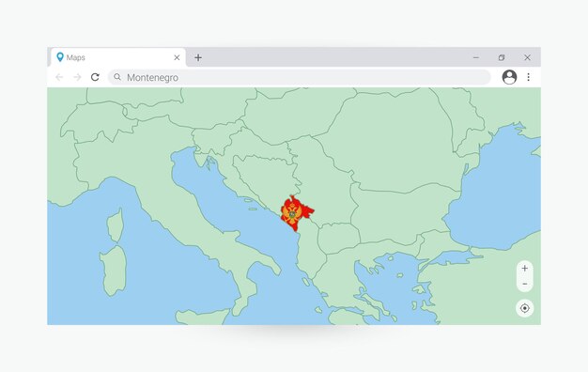Reload the page
The width and height of the screenshot is (588, 372).
(95, 77)
